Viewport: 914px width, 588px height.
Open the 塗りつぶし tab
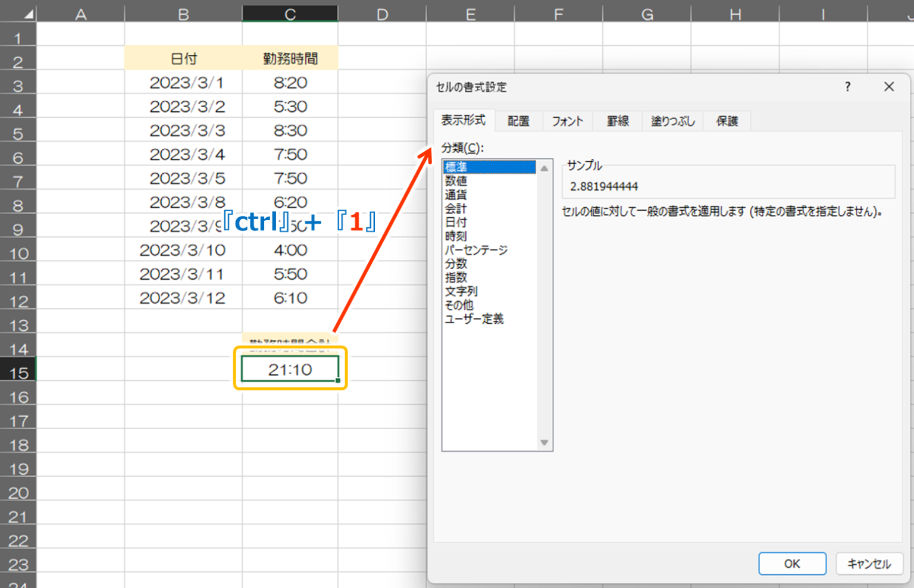coord(672,121)
